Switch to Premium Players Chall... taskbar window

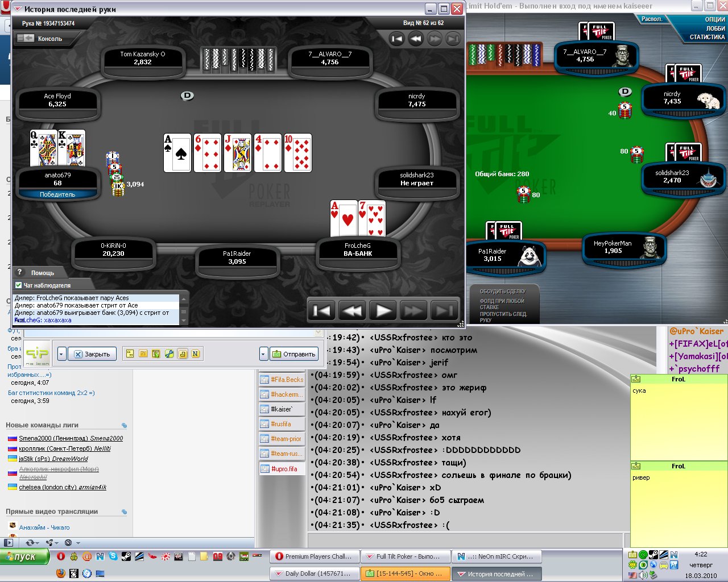pos(314,556)
